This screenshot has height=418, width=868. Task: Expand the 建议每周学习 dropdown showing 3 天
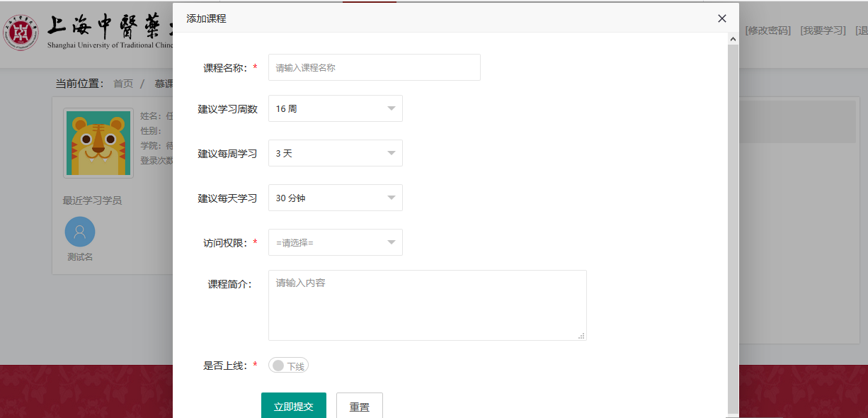(x=335, y=154)
